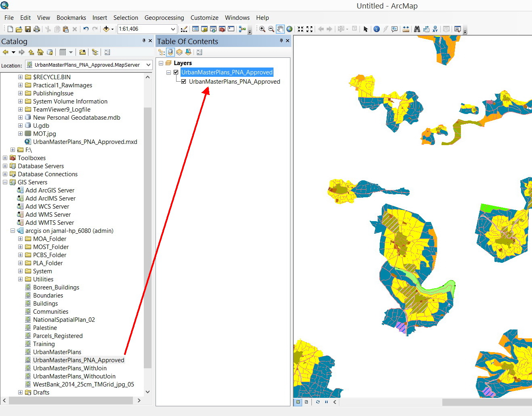
Task: Switch to List By Visibility view
Action: [179, 52]
